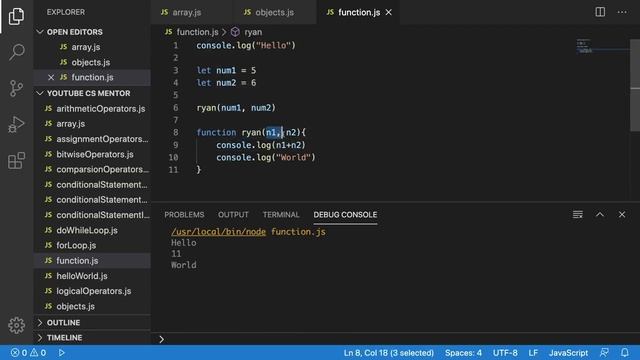Click the debug start icon in status bar
640x360 pixels.
61,353
